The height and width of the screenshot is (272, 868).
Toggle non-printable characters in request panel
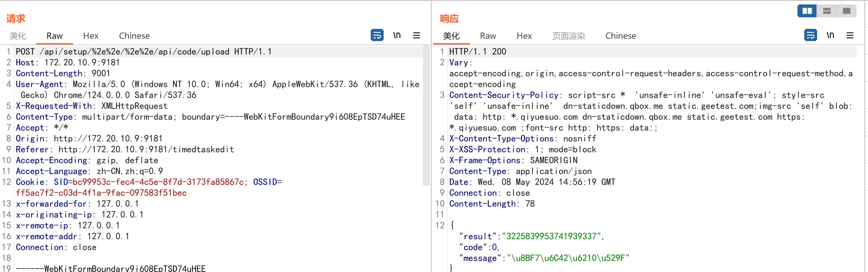coord(397,35)
